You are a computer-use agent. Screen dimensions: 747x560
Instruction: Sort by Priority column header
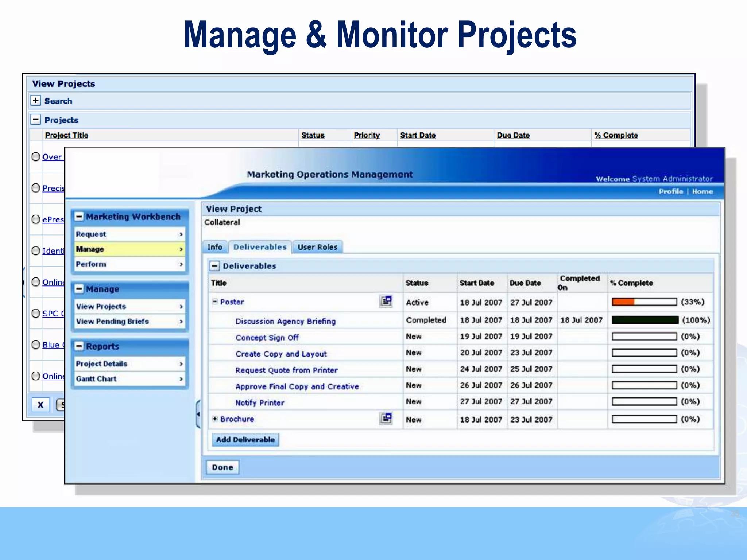click(367, 135)
